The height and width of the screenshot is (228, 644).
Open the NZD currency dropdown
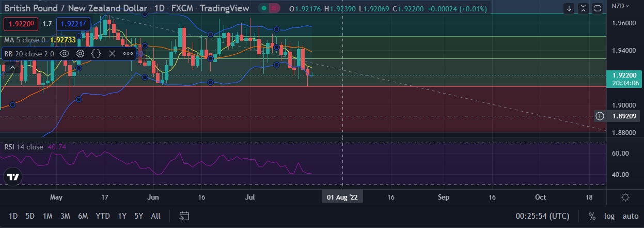pyautogui.click(x=620, y=6)
